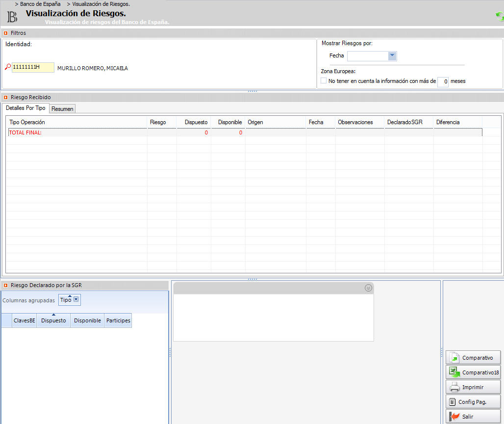
Task: Click the Diferencia column header
Action: tap(458, 122)
